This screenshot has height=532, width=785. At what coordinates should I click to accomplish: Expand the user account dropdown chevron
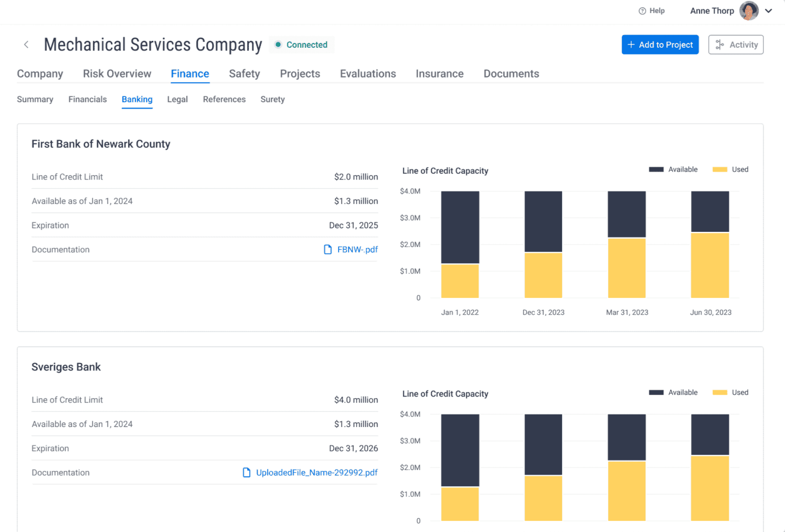click(x=769, y=11)
